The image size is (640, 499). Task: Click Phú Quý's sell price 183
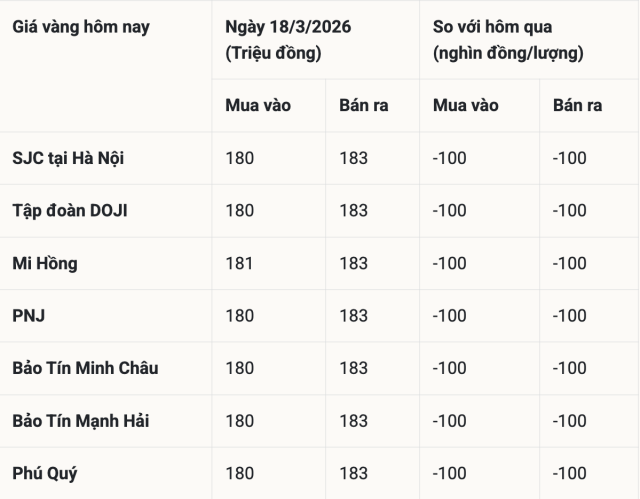[x=354, y=473]
